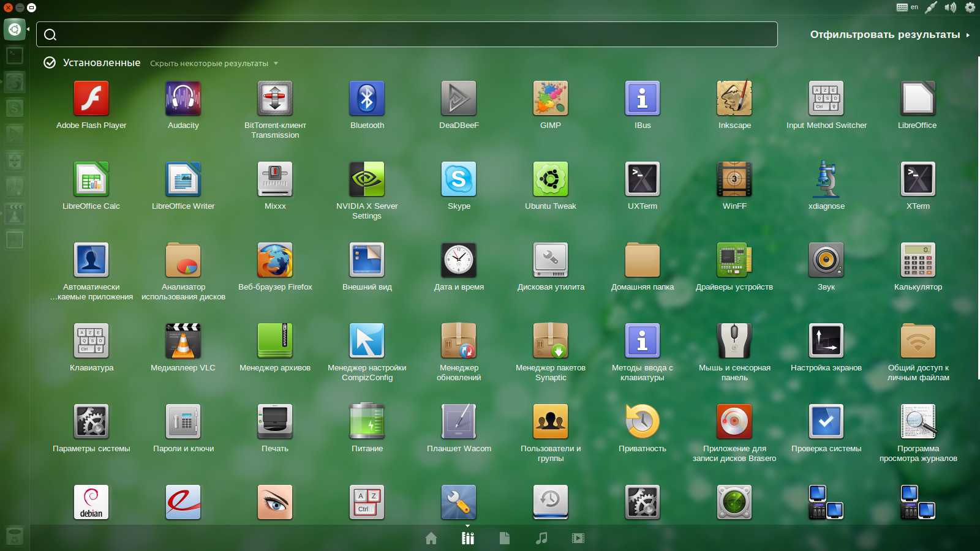Launch Brasero disc burning application
The width and height of the screenshot is (980, 551).
[734, 422]
